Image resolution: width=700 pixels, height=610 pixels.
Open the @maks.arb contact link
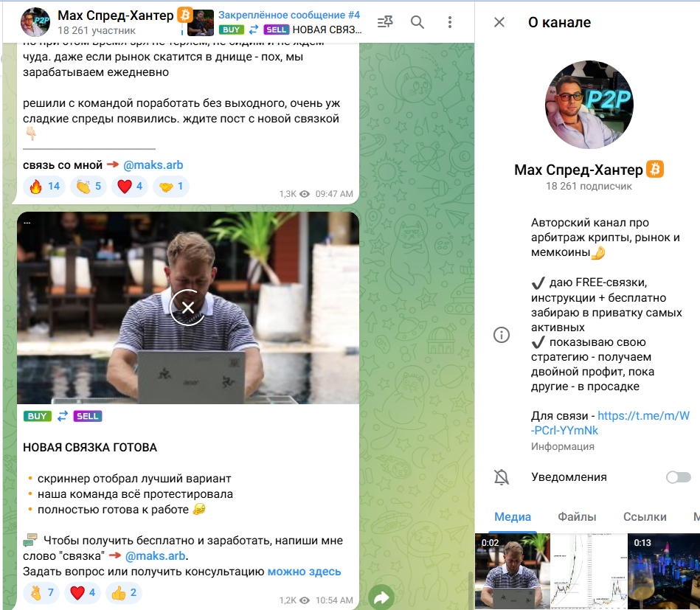click(154, 165)
